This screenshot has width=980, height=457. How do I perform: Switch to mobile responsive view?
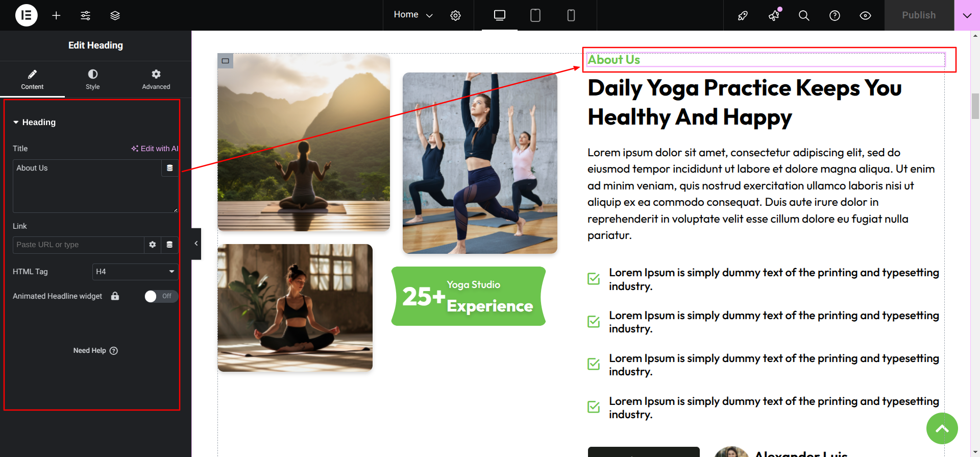[x=571, y=15]
